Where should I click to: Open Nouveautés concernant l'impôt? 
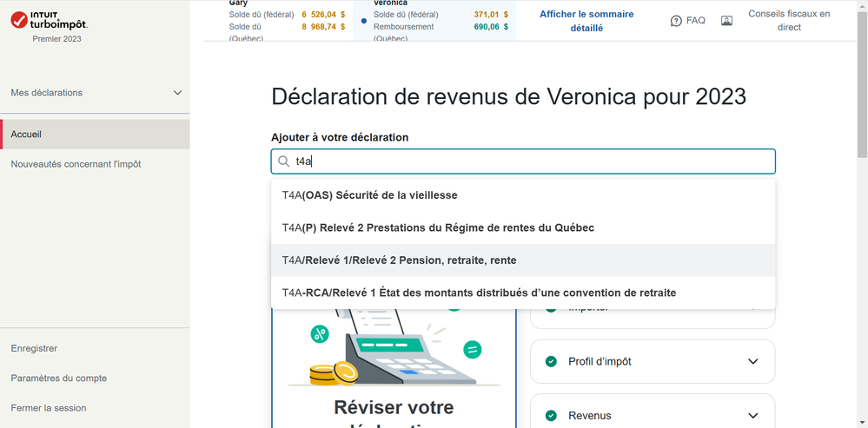pyautogui.click(x=76, y=164)
